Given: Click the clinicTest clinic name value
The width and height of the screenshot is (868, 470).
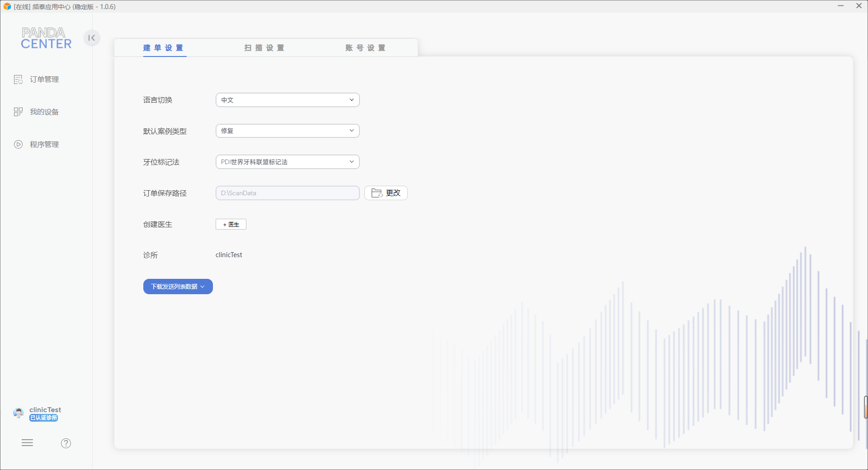Looking at the screenshot, I should [229, 255].
